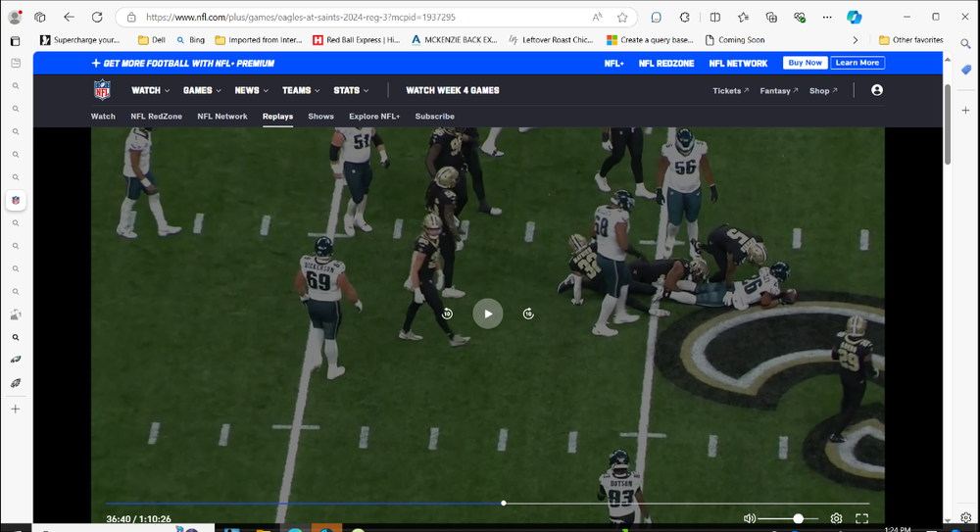This screenshot has height=532, width=980.
Task: Toggle fullscreen video mode
Action: pyautogui.click(x=862, y=518)
